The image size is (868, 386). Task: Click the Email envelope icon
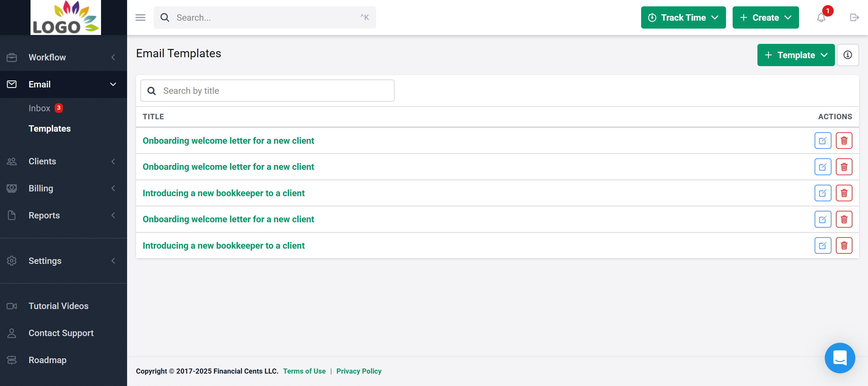[12, 84]
